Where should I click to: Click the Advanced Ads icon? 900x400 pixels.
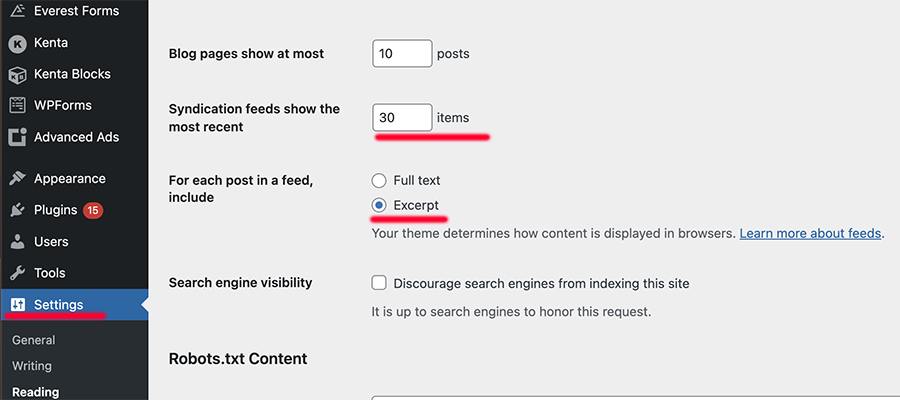click(x=18, y=137)
